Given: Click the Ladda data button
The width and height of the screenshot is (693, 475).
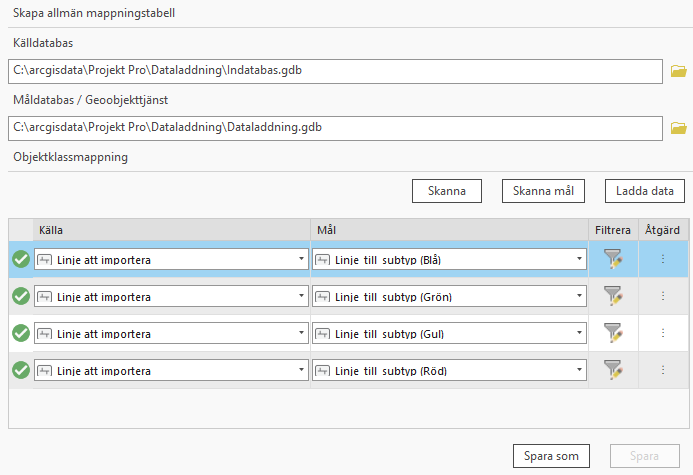Looking at the screenshot, I should (644, 191).
